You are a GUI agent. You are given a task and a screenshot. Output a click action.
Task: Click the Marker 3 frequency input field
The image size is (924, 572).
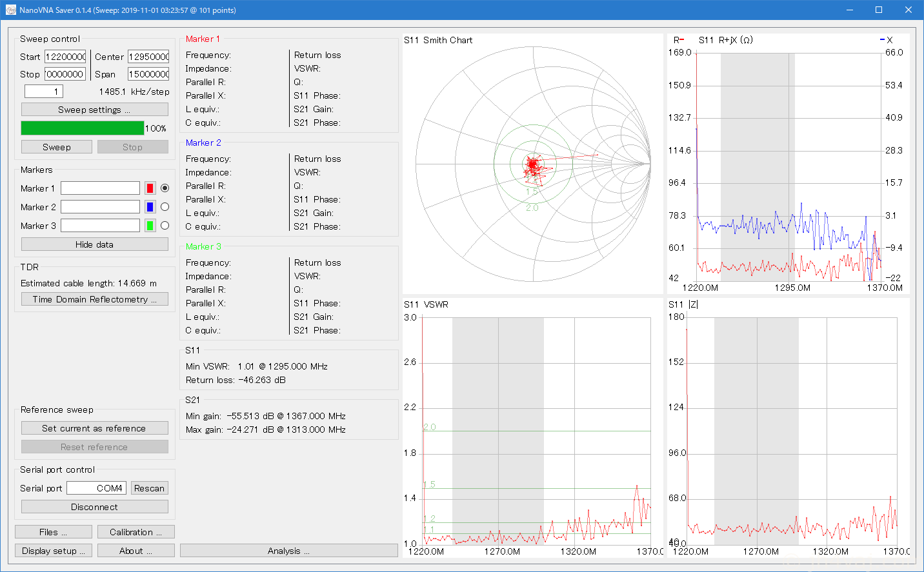[100, 226]
